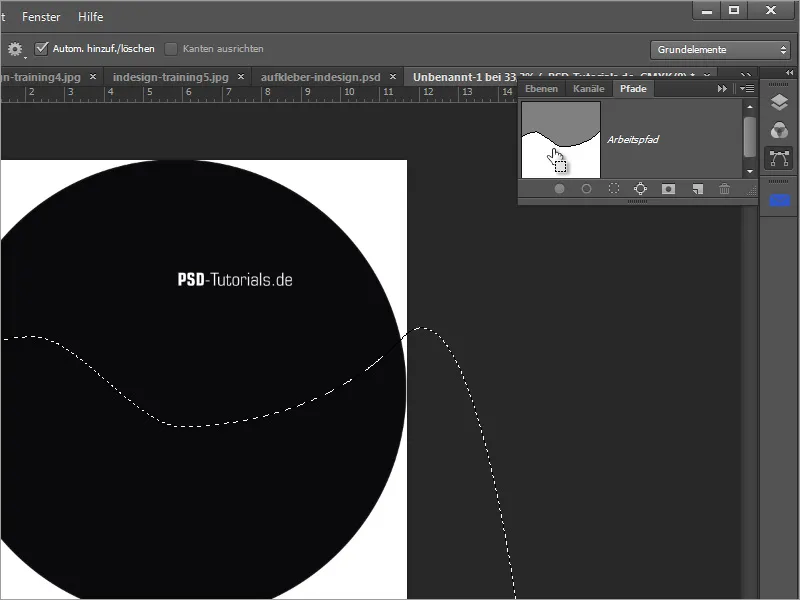Click the Pfade panel scroll up arrow
The height and width of the screenshot is (600, 800).
click(x=749, y=107)
